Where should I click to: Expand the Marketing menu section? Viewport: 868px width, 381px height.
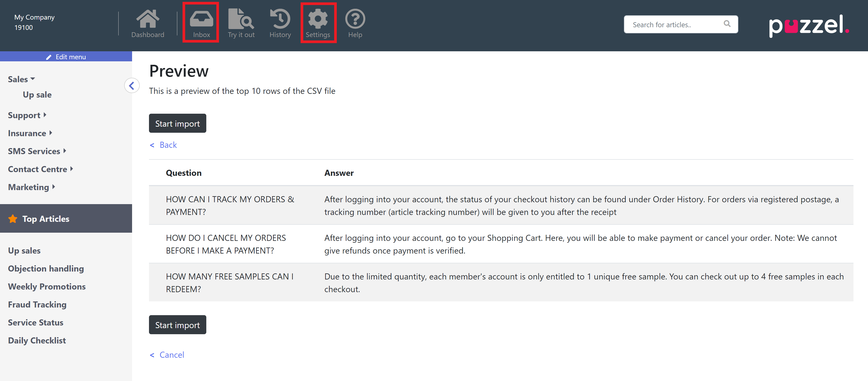click(x=31, y=187)
